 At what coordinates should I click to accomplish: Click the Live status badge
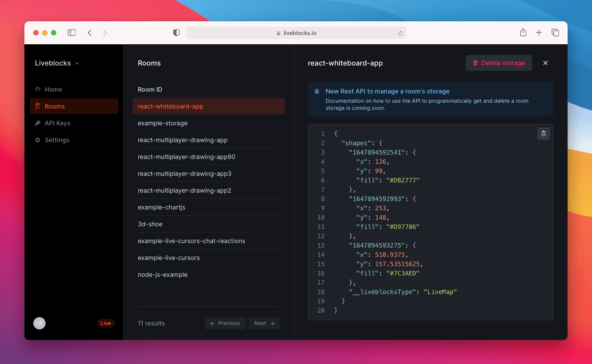pyautogui.click(x=105, y=323)
